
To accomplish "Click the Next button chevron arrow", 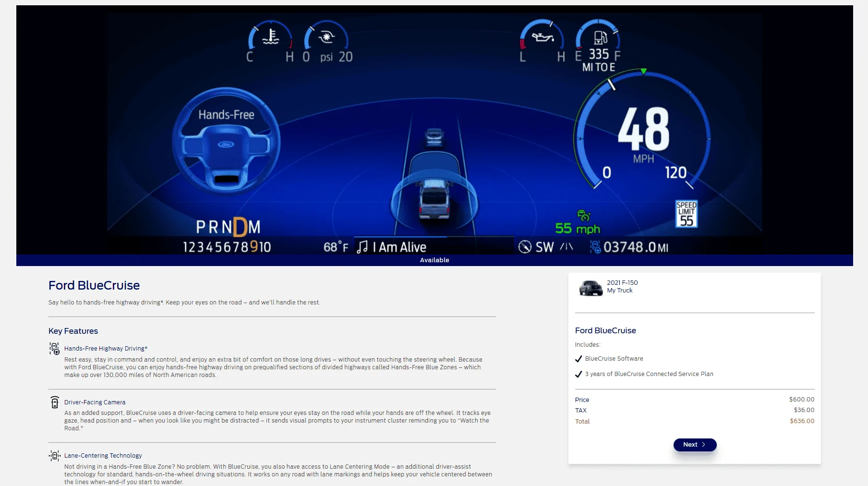I will click(x=704, y=445).
